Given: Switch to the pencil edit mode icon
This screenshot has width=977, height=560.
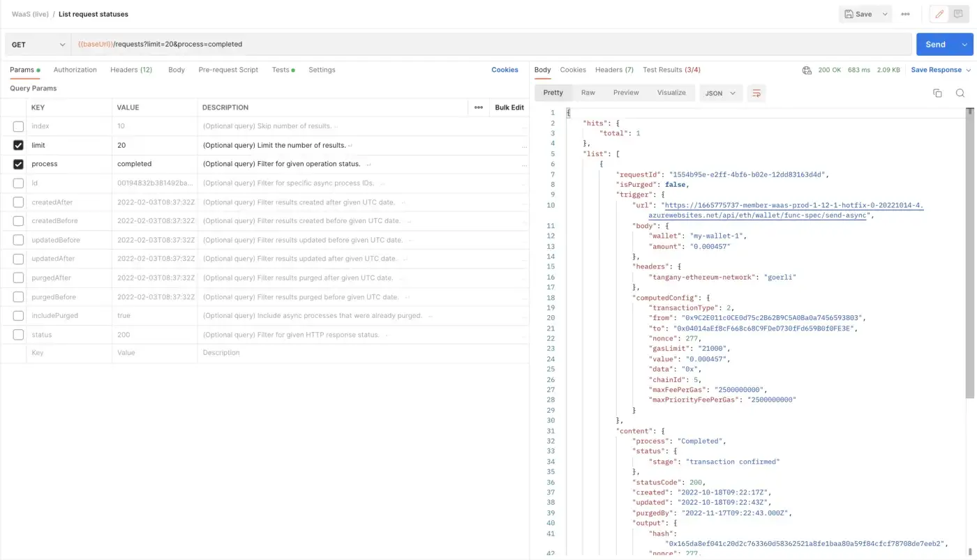Looking at the screenshot, I should pyautogui.click(x=939, y=14).
